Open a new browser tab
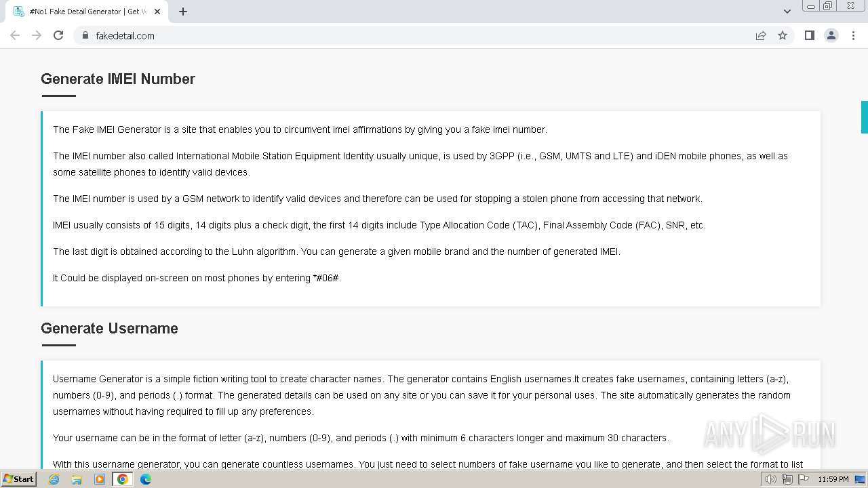 coord(183,12)
